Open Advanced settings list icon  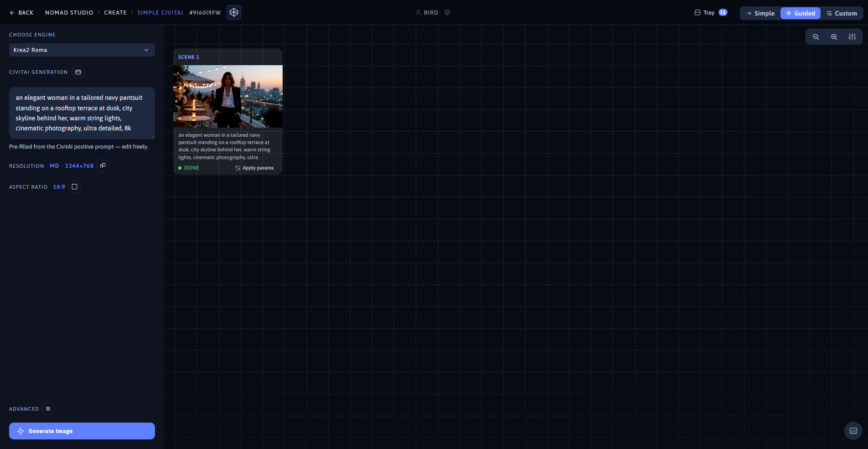[x=48, y=409]
